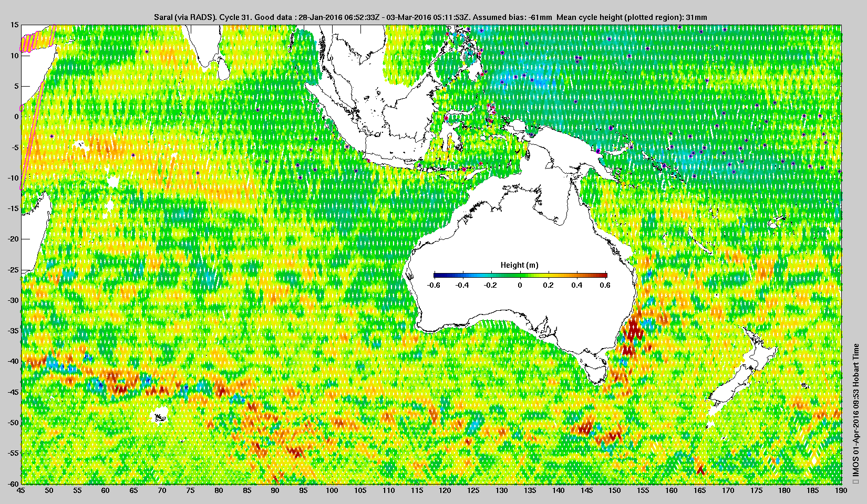Screen dimensions: 867x504
Task: Click the '-50' latitude axis label
Action: (x=13, y=423)
